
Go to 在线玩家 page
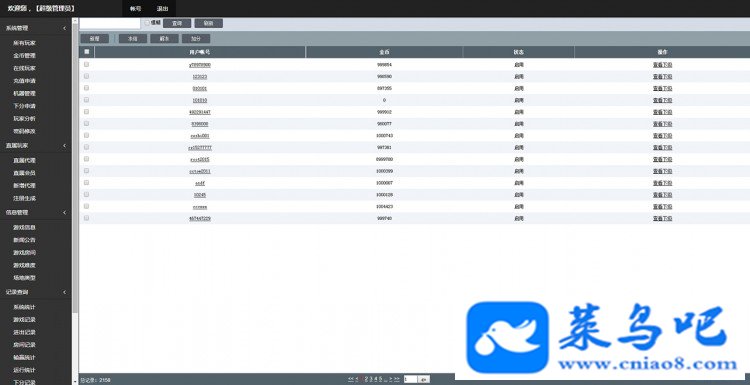(x=24, y=68)
